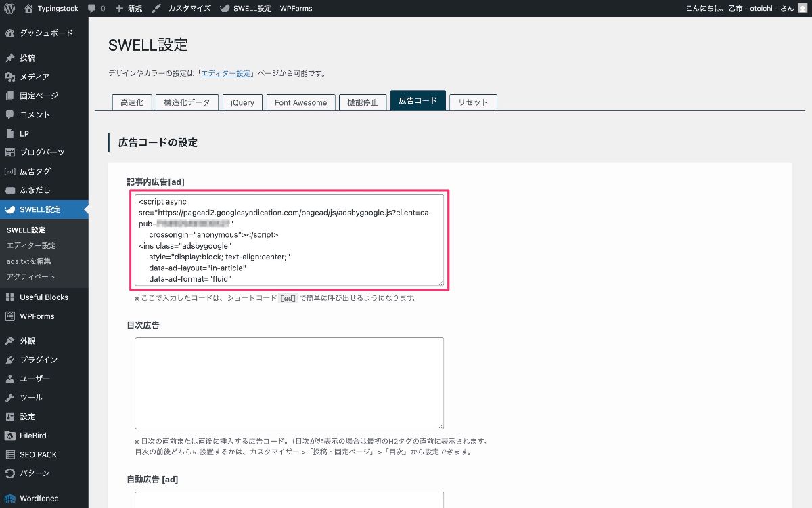Select the 広告コード tab

coord(418,101)
